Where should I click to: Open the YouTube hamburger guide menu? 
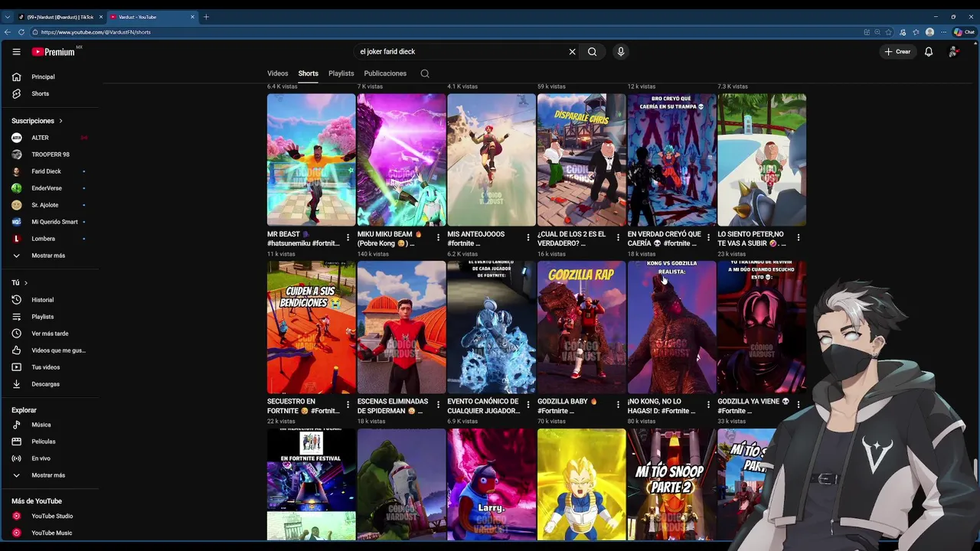point(16,52)
